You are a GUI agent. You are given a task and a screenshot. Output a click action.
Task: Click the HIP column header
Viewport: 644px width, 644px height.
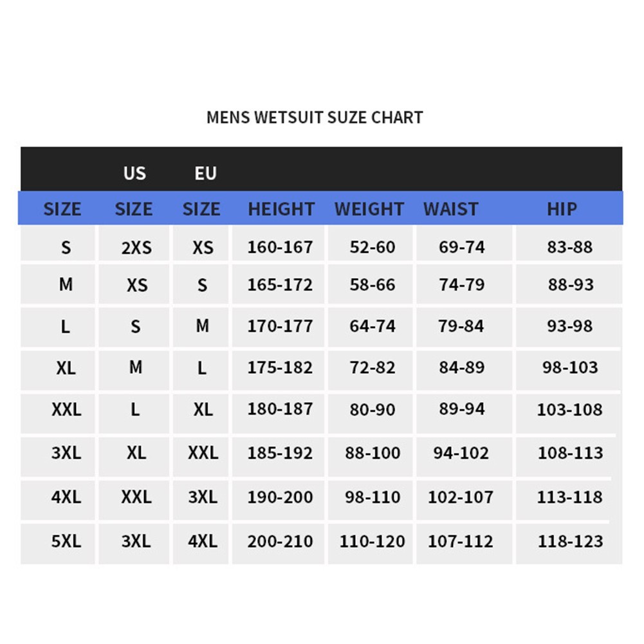click(562, 209)
